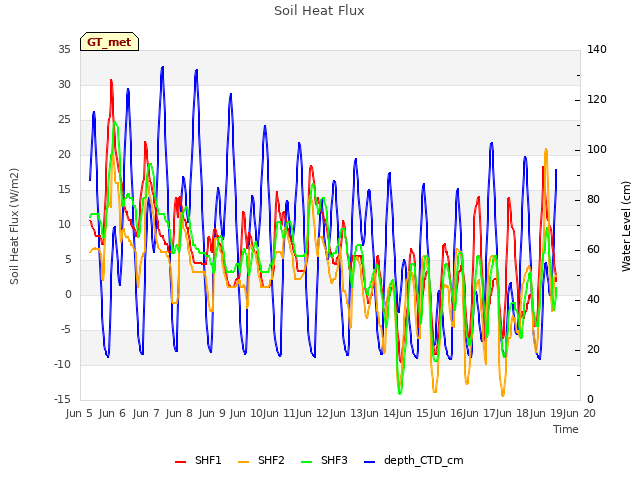The height and width of the screenshot is (480, 640).
Task: Click the 30 left-axis tick label
Action: coord(64,84)
